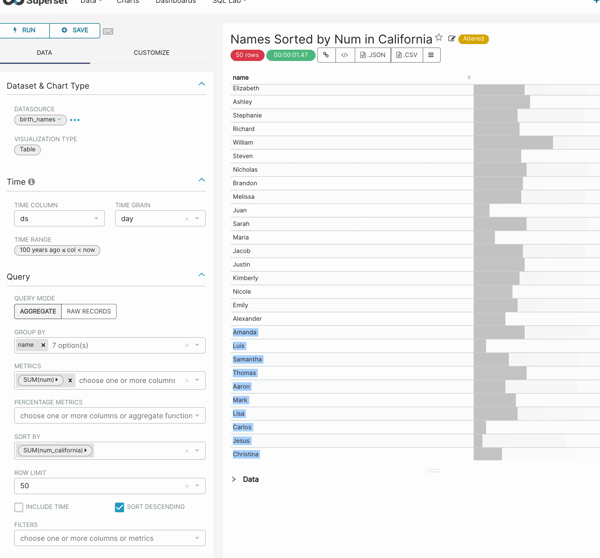Expand the SUM(num_california) sort metric arrow

point(85,450)
